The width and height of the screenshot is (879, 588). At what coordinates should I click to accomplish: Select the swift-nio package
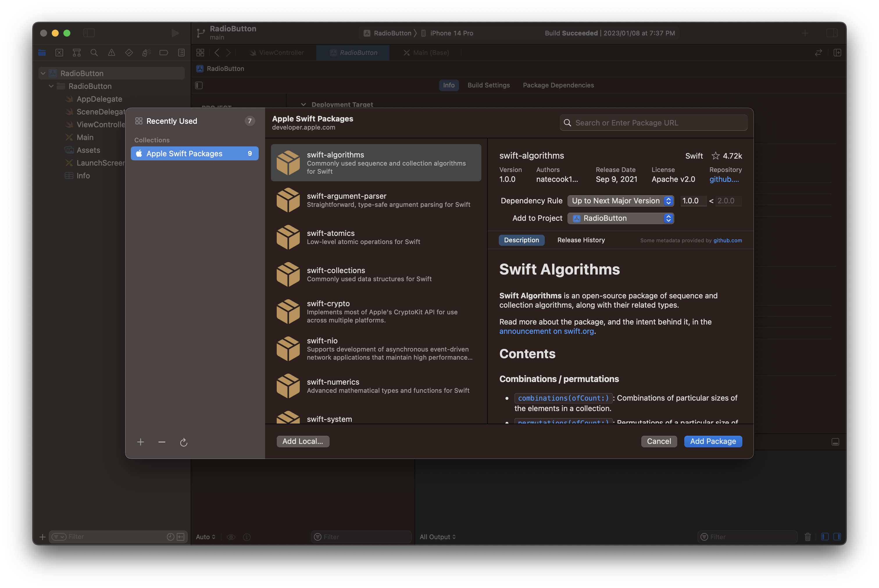[376, 348]
